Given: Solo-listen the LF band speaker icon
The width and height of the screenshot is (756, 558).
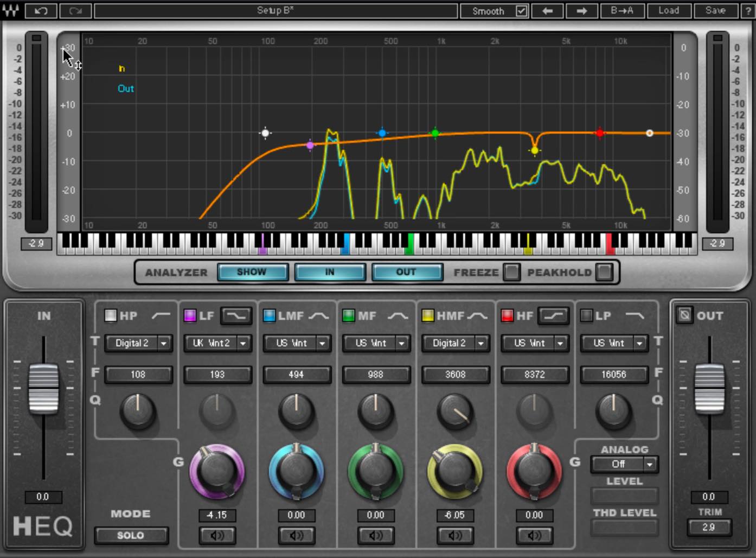Looking at the screenshot, I should [x=217, y=536].
